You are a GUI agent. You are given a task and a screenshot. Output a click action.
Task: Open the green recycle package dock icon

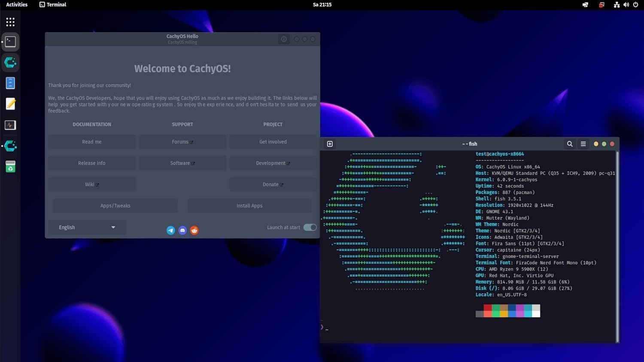10,167
